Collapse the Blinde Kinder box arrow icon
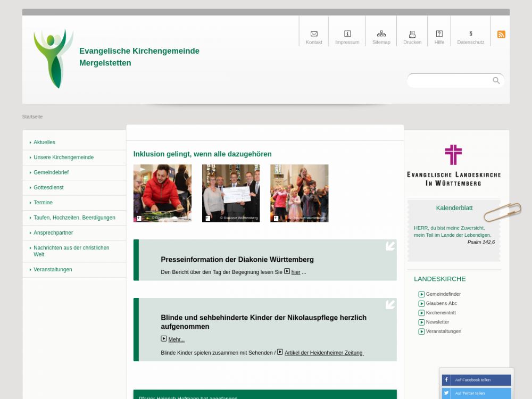 390,304
